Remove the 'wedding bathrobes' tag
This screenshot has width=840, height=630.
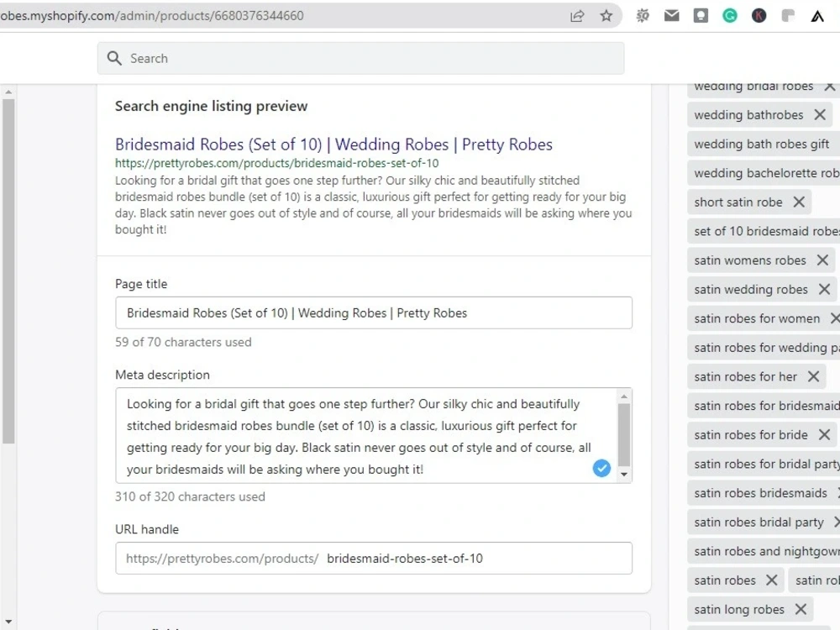[x=820, y=114]
